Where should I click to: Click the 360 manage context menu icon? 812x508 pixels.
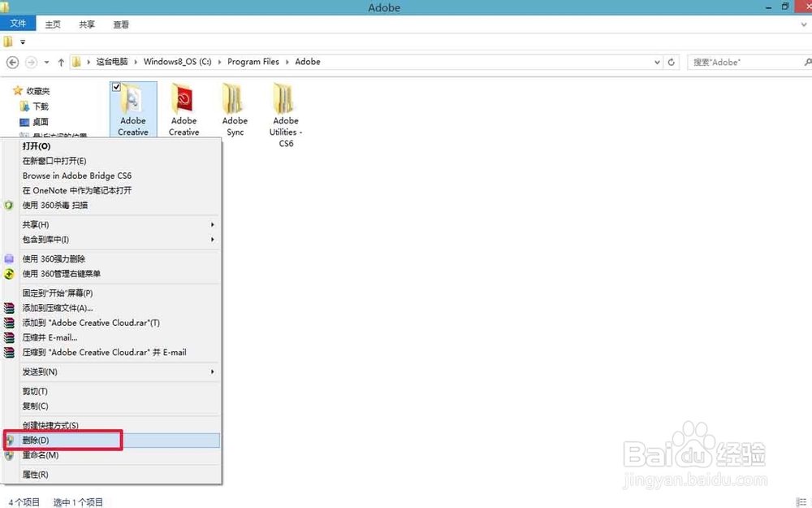pos(9,274)
